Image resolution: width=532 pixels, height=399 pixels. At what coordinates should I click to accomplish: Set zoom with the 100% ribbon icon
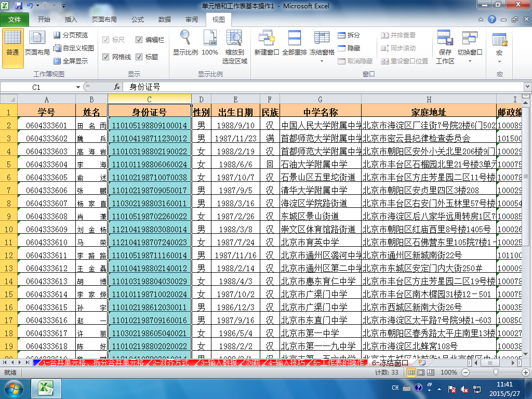pyautogui.click(x=210, y=44)
